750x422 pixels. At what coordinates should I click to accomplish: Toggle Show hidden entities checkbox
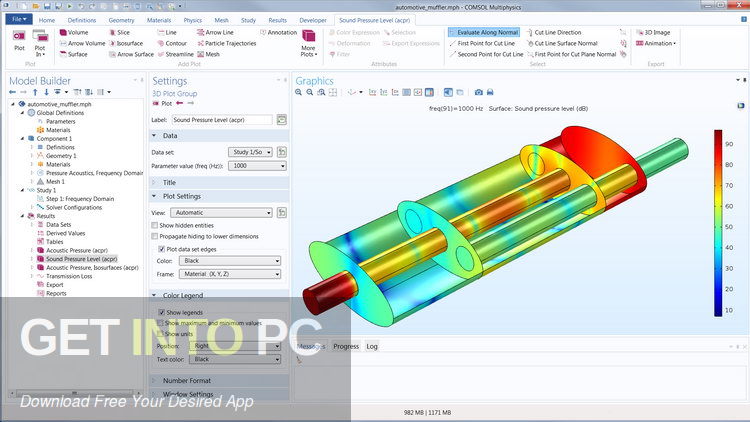[154, 225]
